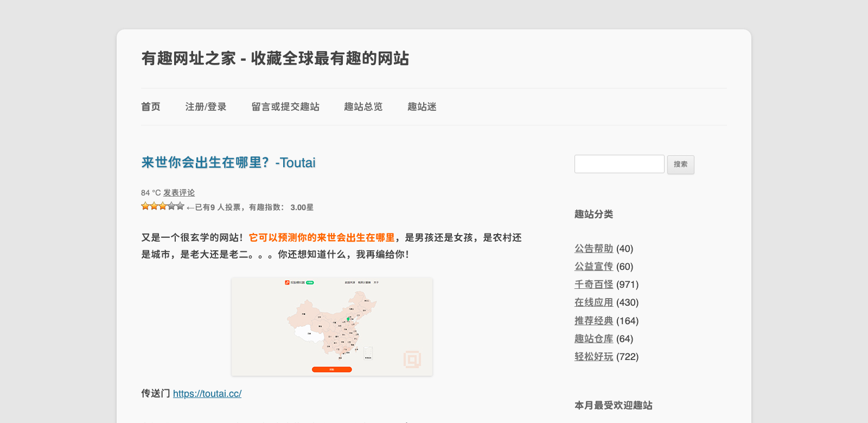Select 趣站总览 from the navigation bar
The image size is (868, 423).
(363, 107)
